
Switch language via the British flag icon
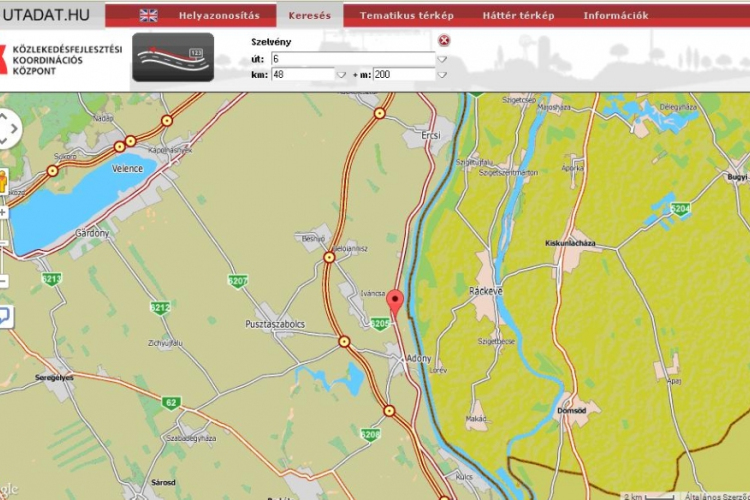(x=148, y=15)
